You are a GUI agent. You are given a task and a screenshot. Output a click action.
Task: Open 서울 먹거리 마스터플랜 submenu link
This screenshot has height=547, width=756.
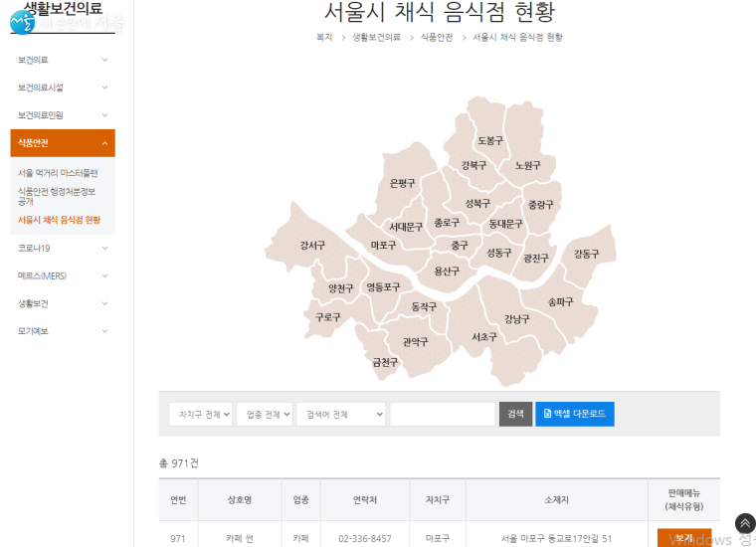tap(58, 173)
